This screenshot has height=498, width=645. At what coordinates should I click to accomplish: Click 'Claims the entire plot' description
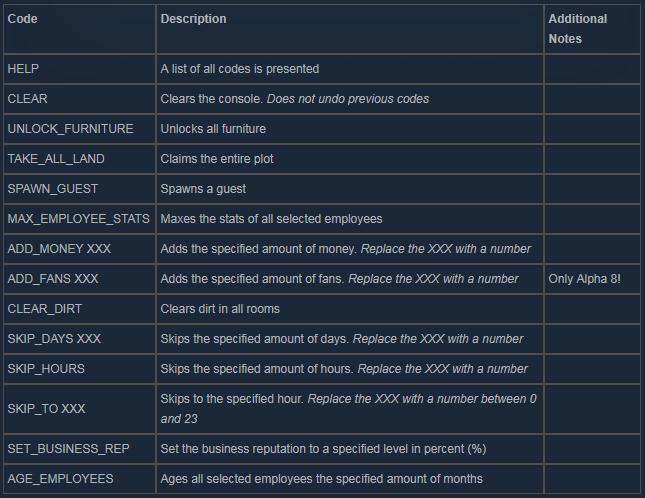[217, 159]
